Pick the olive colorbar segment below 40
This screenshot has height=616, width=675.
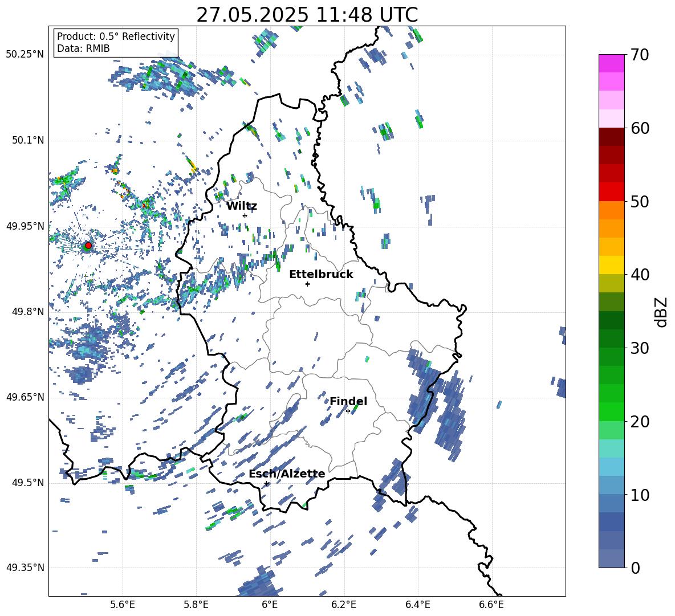(611, 283)
